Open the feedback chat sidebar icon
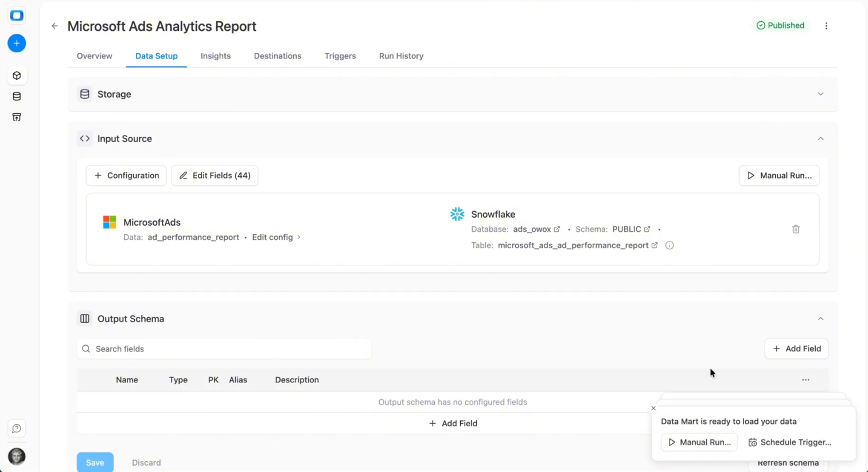Image resolution: width=868 pixels, height=472 pixels. (17, 428)
